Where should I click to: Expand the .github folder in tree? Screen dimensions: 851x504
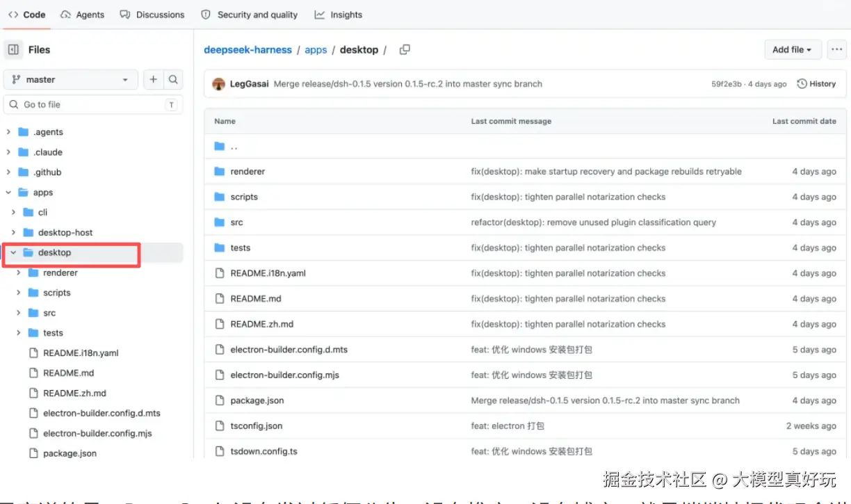(x=8, y=172)
